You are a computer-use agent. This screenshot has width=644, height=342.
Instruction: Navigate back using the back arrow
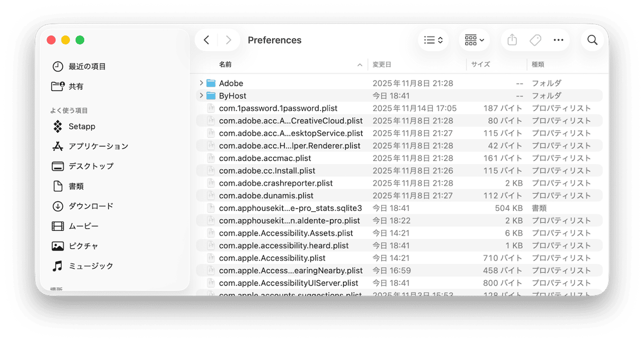(207, 40)
